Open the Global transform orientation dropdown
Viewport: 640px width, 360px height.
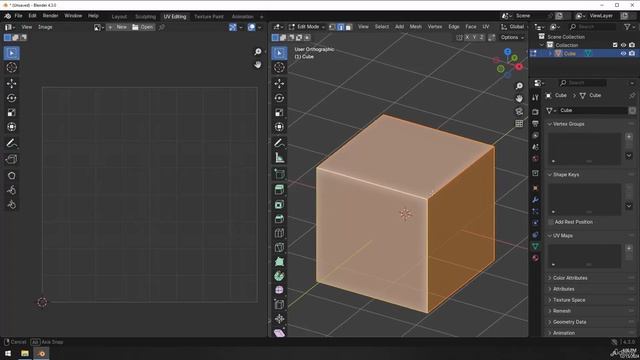pyautogui.click(x=513, y=27)
